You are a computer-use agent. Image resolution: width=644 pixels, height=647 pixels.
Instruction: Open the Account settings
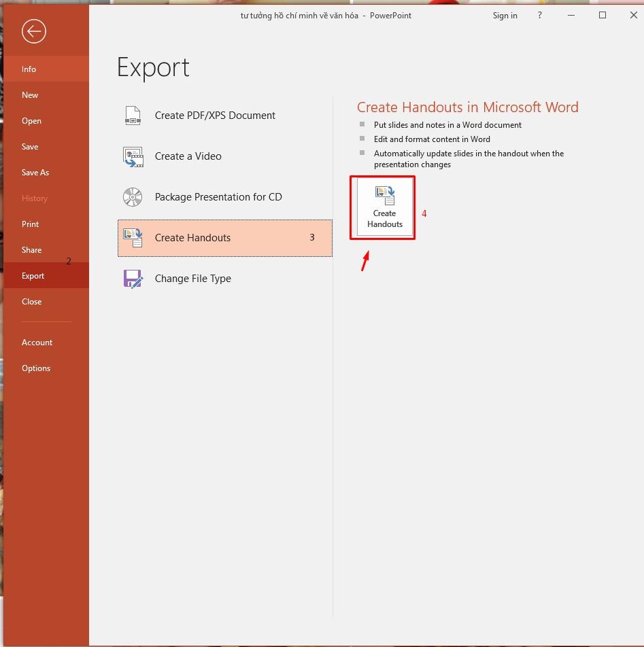[37, 342]
